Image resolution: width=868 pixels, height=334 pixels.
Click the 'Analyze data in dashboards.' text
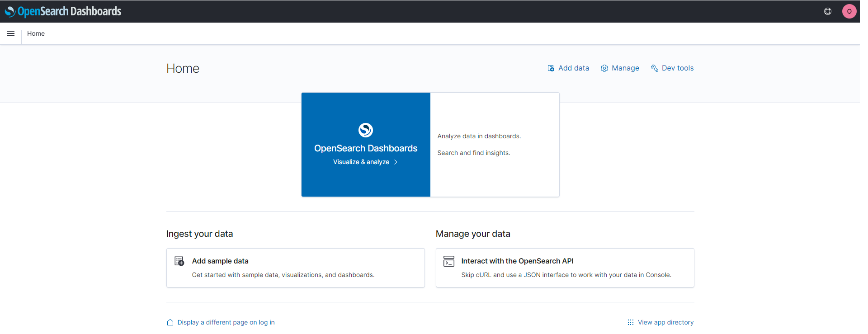[x=479, y=136]
